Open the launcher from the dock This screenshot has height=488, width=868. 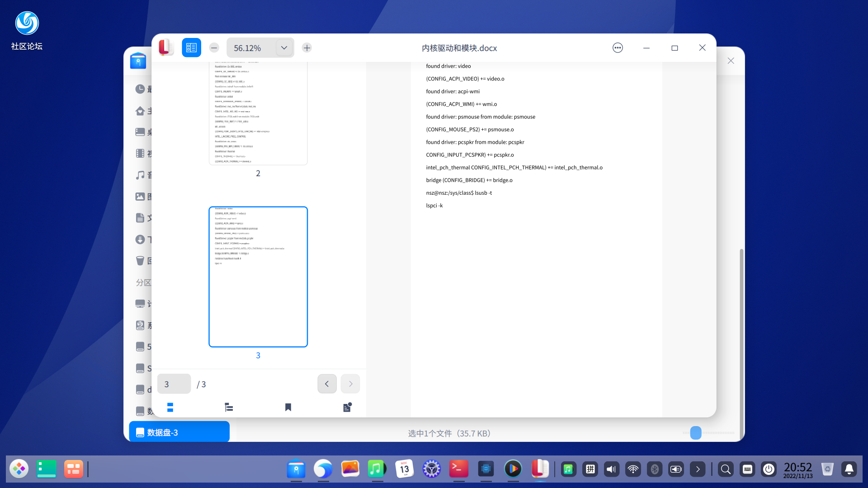coord(19,469)
